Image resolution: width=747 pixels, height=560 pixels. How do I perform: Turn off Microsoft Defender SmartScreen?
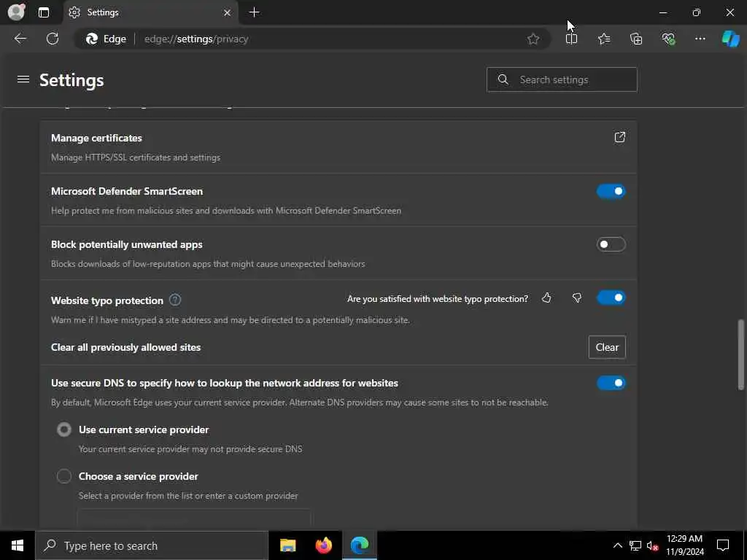point(611,192)
